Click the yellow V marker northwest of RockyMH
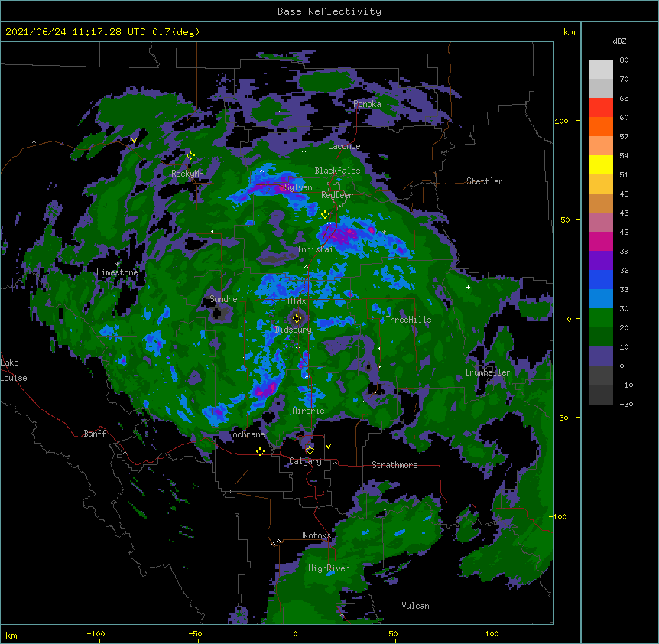 click(x=134, y=141)
